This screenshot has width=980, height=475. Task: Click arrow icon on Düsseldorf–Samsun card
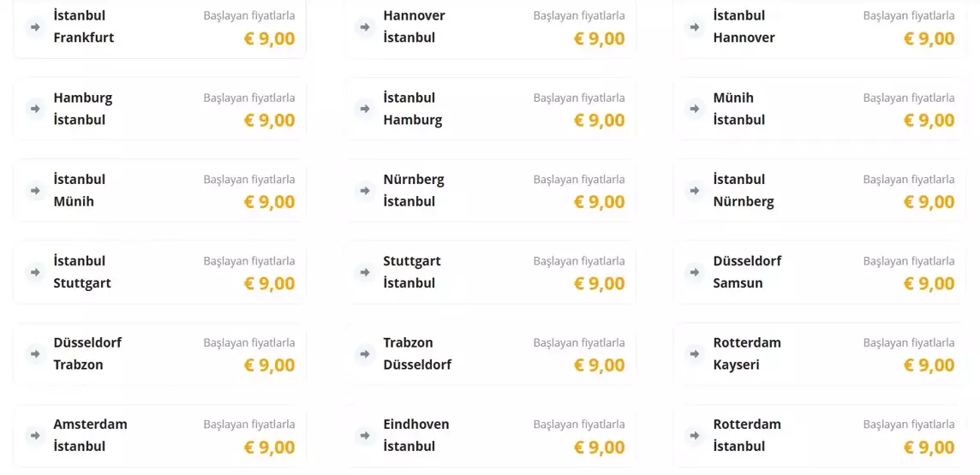coord(695,272)
